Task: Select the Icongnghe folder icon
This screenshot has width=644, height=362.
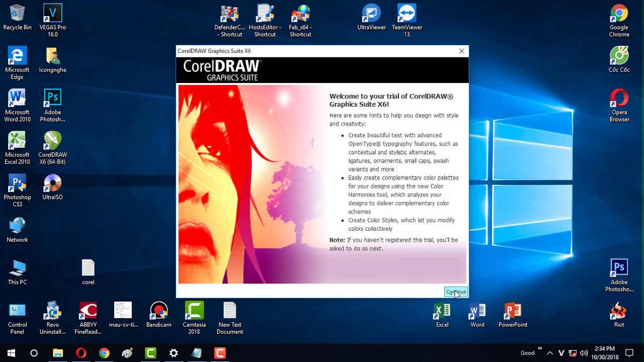Action: pyautogui.click(x=52, y=60)
